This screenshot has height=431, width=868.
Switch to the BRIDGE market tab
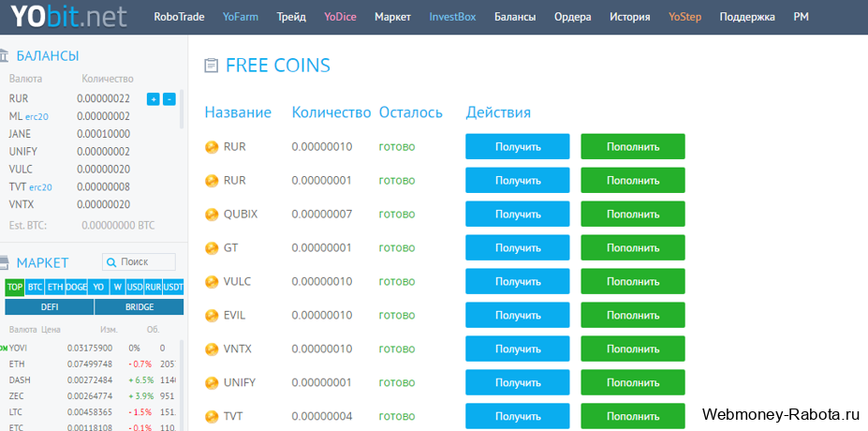pos(139,307)
